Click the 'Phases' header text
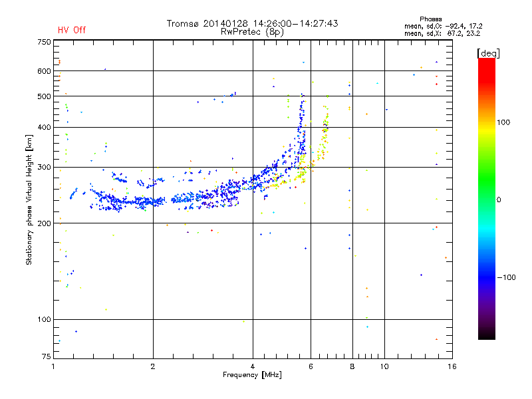Viewport: 532px width, 399px height. coord(430,19)
